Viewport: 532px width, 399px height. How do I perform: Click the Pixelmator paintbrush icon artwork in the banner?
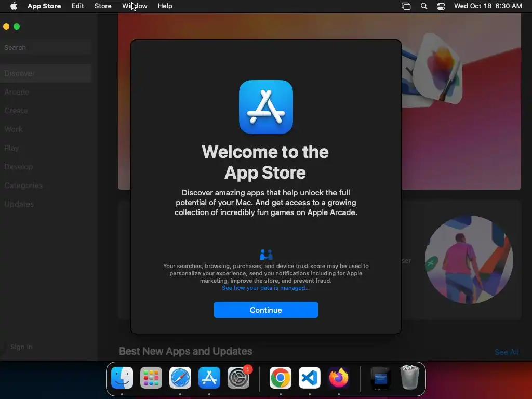(x=437, y=69)
